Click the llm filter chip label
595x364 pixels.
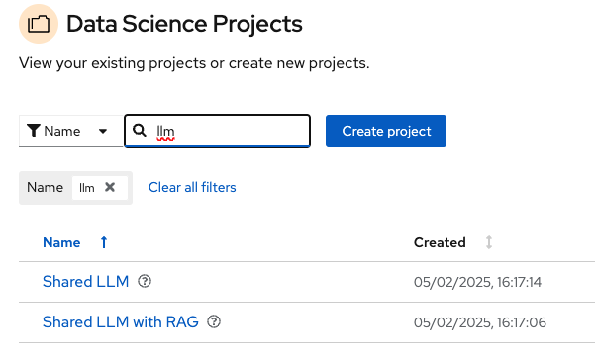86,188
